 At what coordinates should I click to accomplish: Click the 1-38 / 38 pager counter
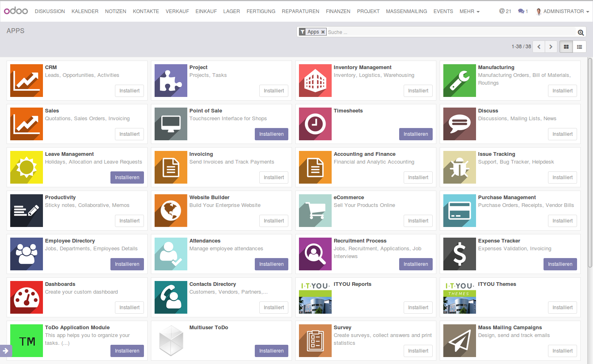coord(521,47)
